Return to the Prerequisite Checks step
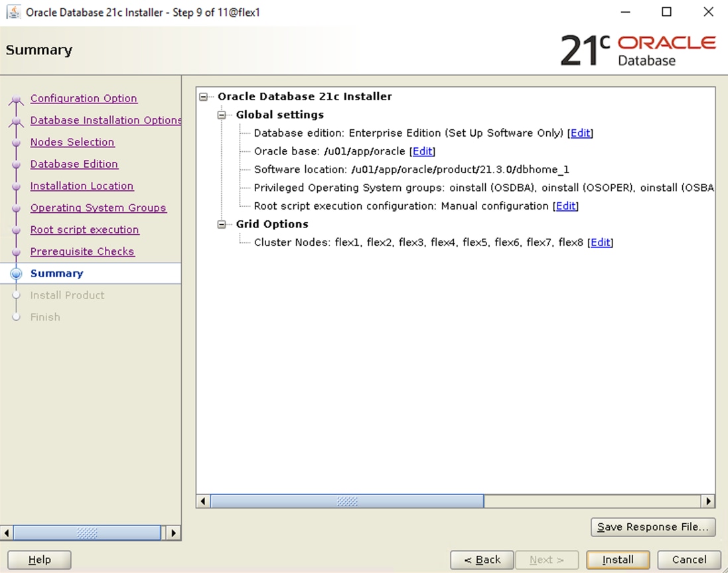Screen dimensions: 728x573 tap(82, 251)
